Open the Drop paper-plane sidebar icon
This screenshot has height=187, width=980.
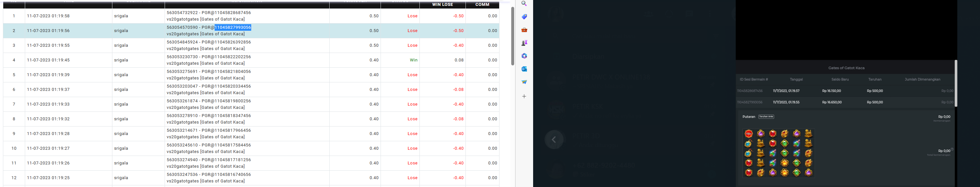[x=524, y=82]
